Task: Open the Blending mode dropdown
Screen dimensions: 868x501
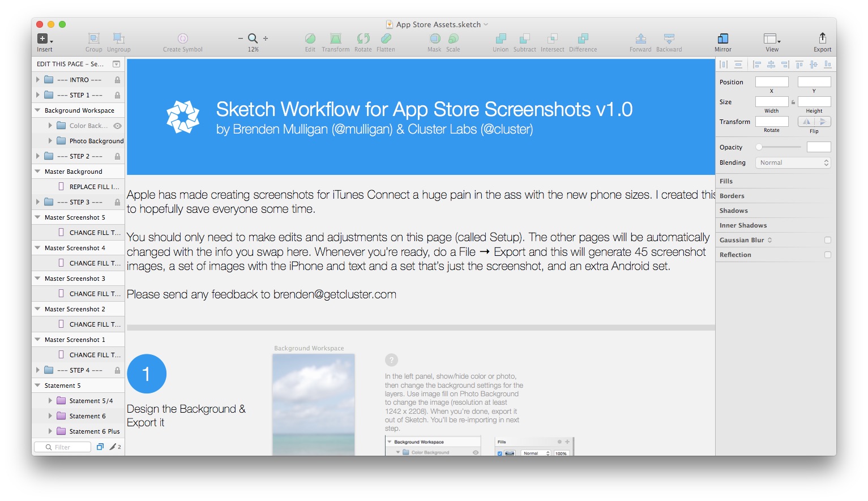Action: coord(793,162)
